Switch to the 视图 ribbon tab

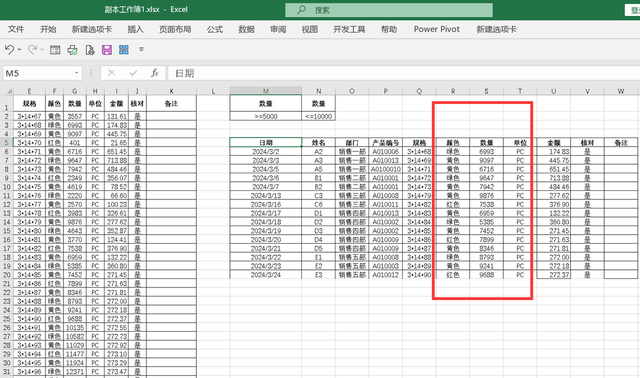coord(309,29)
